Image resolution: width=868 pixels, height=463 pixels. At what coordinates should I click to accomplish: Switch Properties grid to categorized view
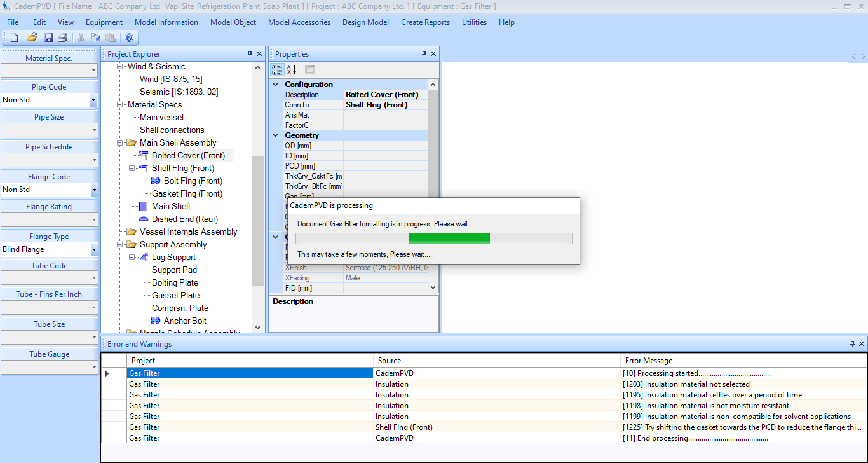[x=278, y=70]
